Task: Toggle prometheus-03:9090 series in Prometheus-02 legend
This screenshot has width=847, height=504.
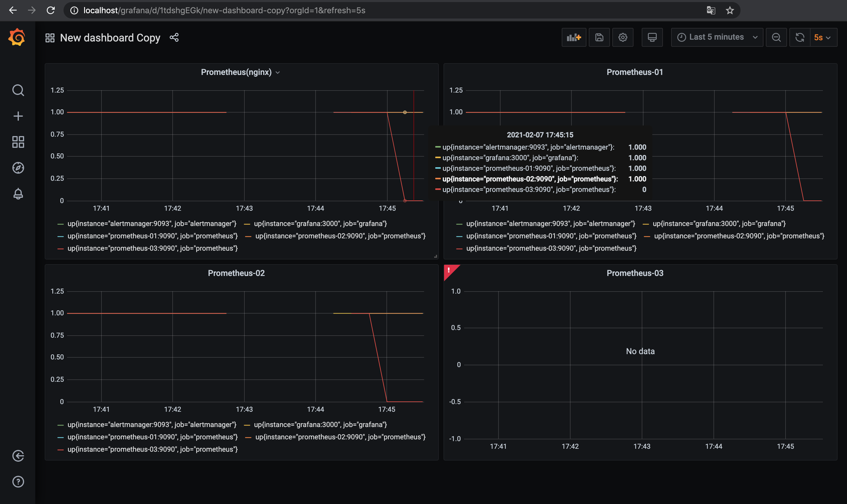Action: (153, 449)
